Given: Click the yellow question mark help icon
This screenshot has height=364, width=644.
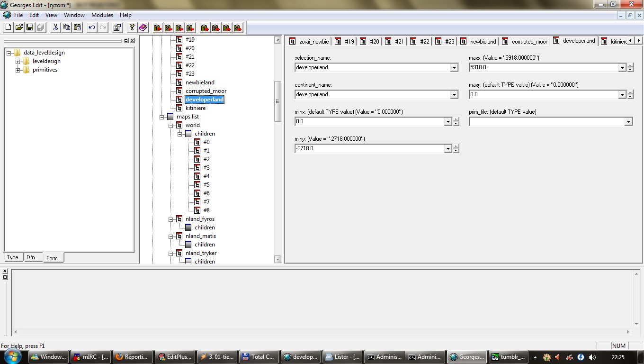Looking at the screenshot, I should pos(132,27).
